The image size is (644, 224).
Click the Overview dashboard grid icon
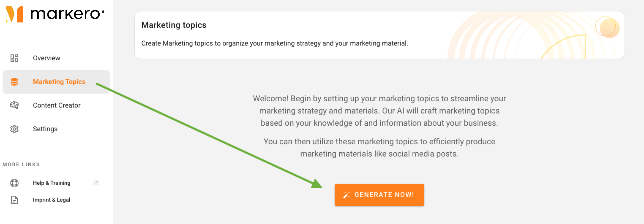[x=14, y=58]
